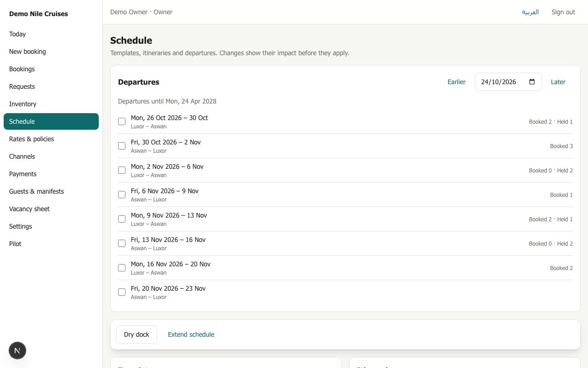Select Schedule in the sidebar
Screen dimensions: 588x368
(x=51, y=121)
